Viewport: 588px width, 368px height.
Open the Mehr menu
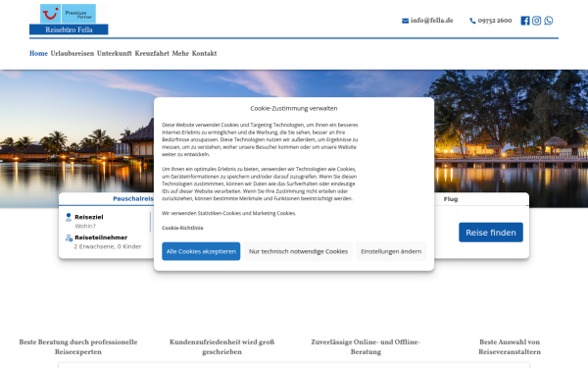(x=180, y=53)
